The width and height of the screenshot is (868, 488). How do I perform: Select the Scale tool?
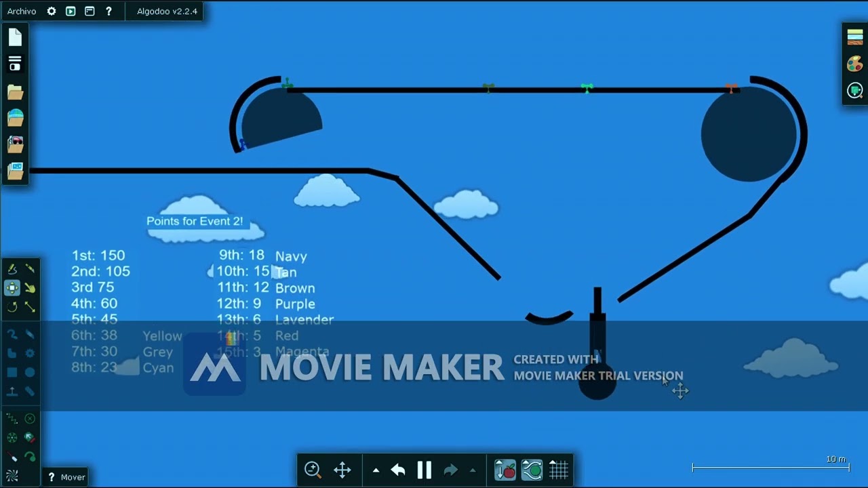coord(30,307)
